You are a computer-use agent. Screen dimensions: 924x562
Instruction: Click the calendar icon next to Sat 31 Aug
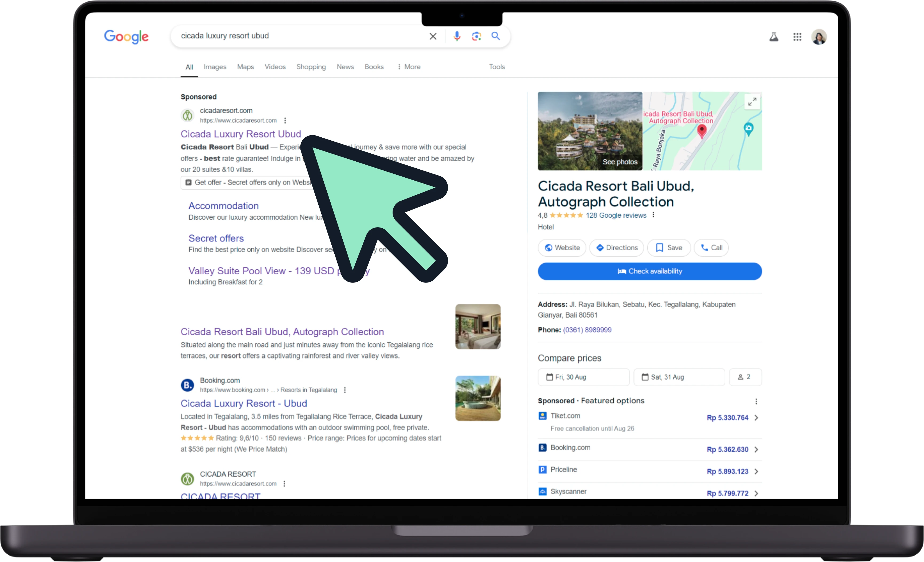pos(645,377)
